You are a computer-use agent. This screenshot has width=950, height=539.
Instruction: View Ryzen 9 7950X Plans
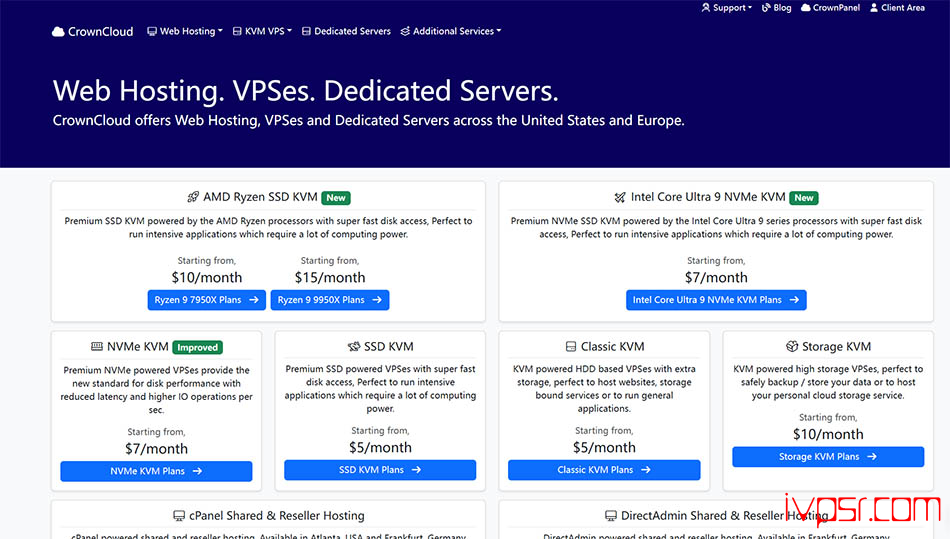pyautogui.click(x=207, y=300)
